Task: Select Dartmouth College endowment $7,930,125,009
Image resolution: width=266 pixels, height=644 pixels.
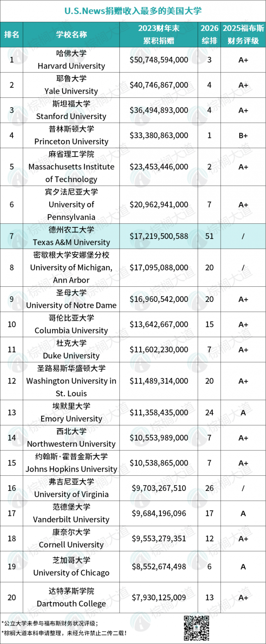Action: coord(159,598)
